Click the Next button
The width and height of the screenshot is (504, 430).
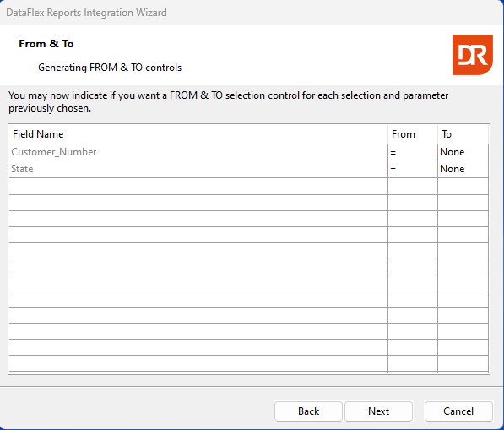(x=379, y=411)
